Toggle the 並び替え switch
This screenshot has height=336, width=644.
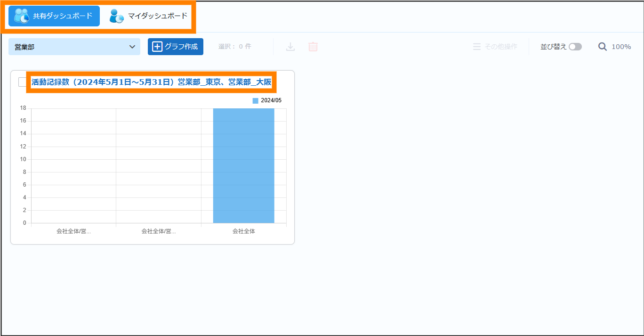click(575, 47)
